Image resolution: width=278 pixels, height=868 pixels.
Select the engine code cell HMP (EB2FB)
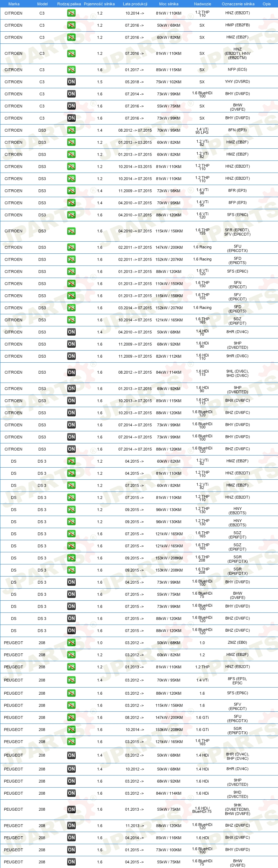pos(237,25)
